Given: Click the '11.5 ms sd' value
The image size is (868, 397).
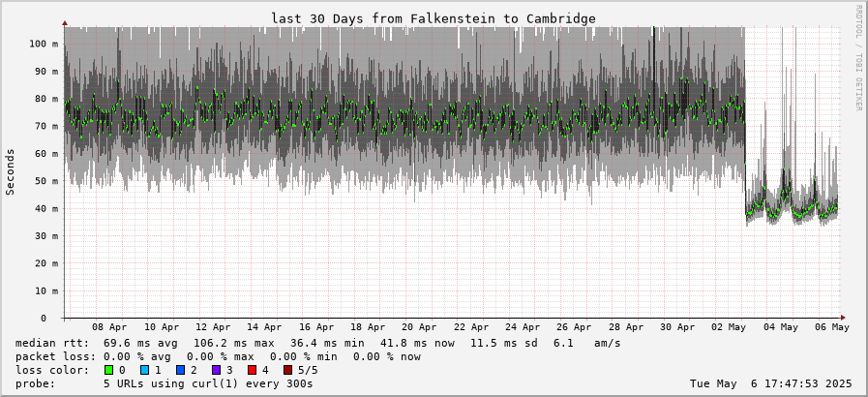Looking at the screenshot, I should tap(504, 344).
